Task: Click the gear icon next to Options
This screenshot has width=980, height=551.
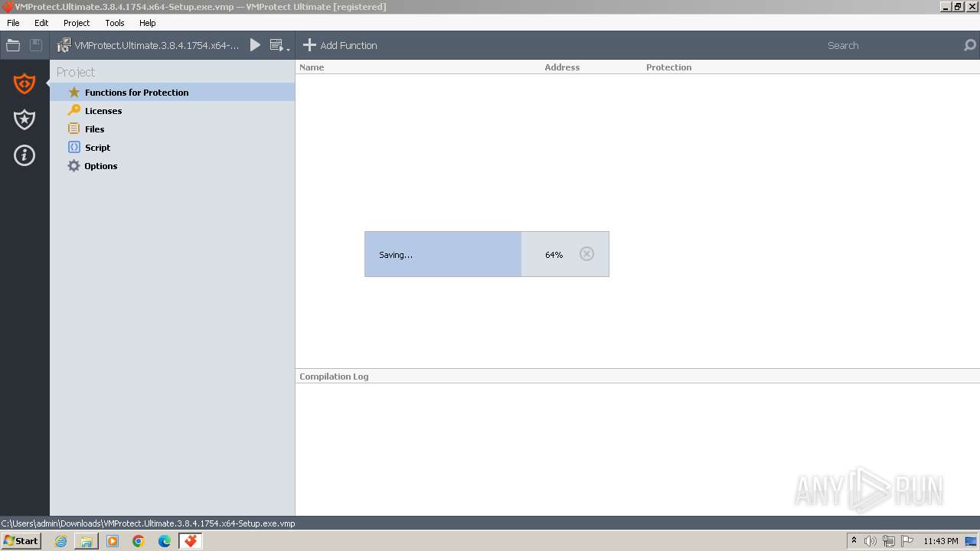Action: tap(74, 165)
